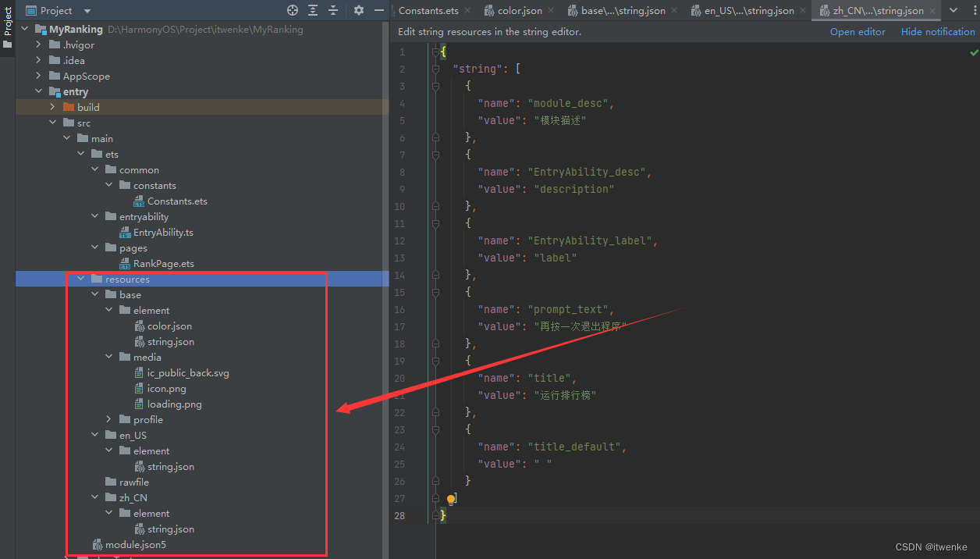Click the ic_public_back.svg file icon
Image resolution: width=980 pixels, height=559 pixels.
(x=139, y=373)
